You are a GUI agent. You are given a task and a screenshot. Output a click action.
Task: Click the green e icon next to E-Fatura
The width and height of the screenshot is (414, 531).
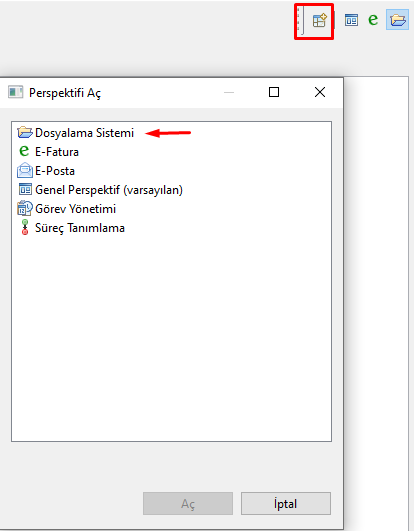24,151
